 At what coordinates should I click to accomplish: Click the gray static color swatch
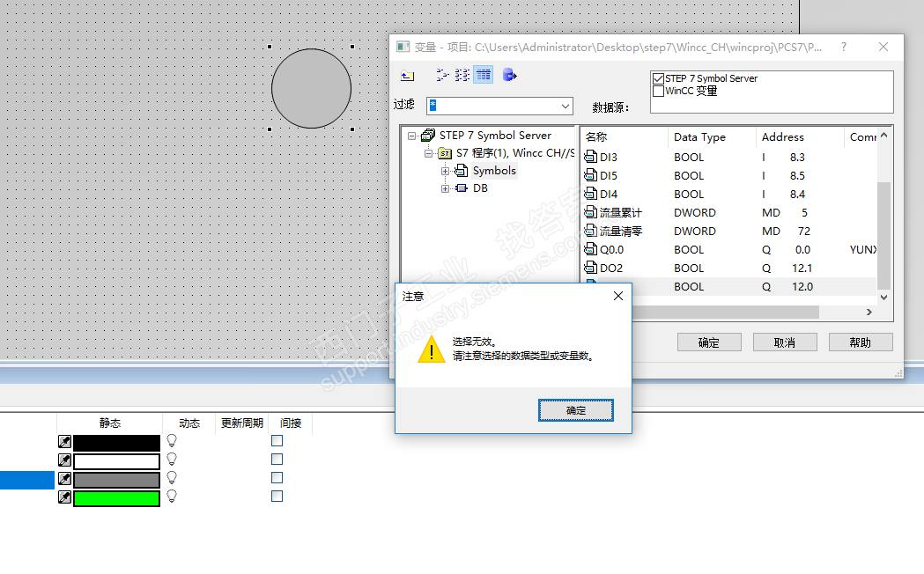click(x=116, y=480)
